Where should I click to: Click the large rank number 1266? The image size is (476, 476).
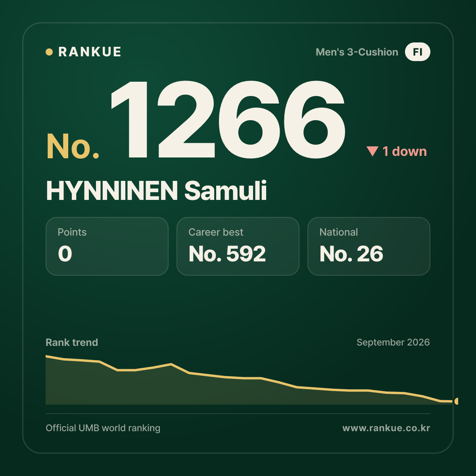tap(228, 120)
